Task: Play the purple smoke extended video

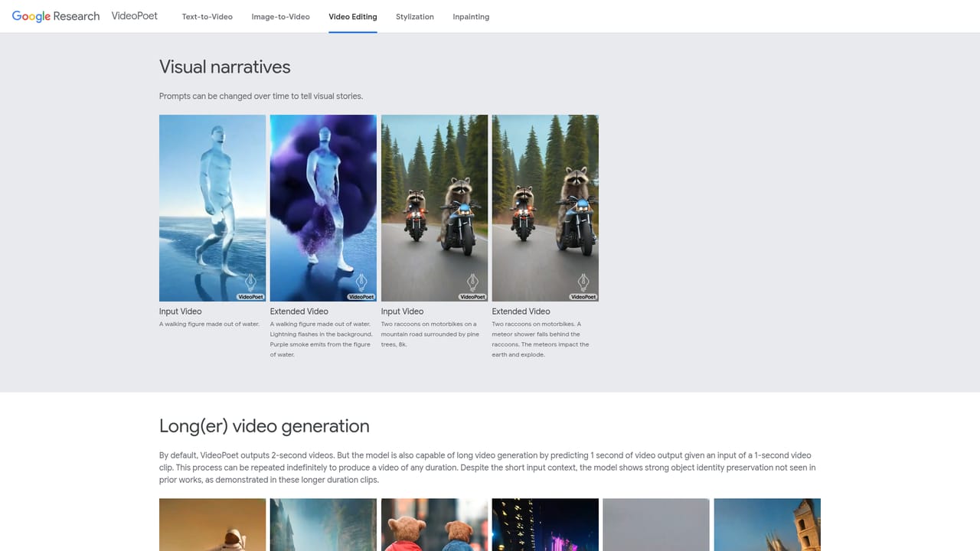Action: (x=323, y=208)
